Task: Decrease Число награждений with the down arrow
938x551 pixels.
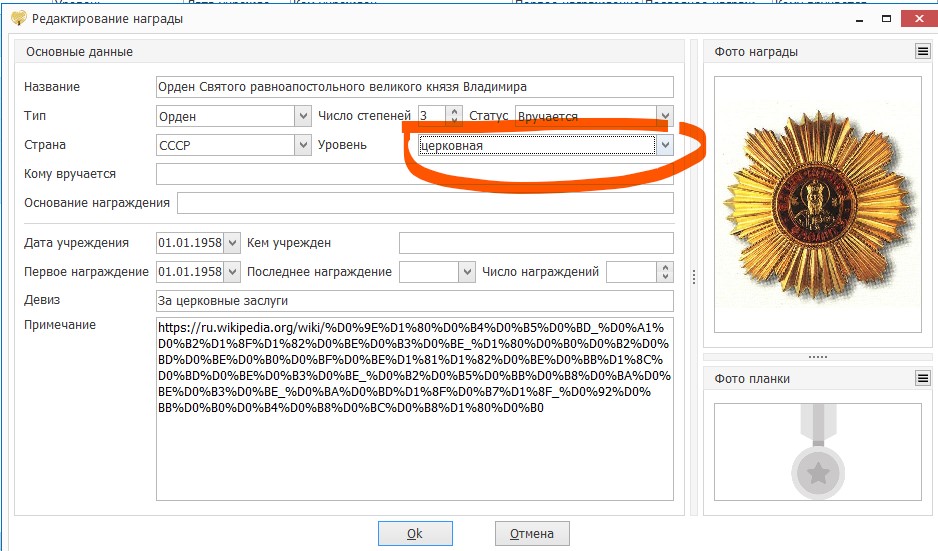Action: click(665, 276)
